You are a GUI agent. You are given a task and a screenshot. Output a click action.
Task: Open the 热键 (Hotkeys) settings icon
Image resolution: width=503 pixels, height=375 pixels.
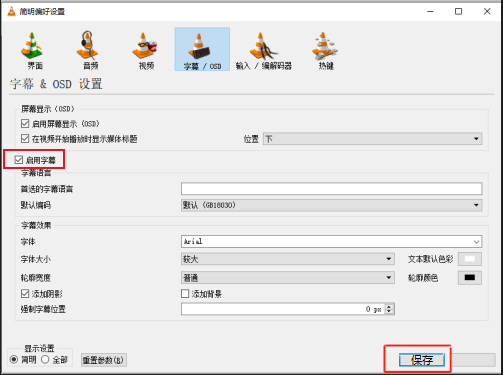tap(325, 50)
